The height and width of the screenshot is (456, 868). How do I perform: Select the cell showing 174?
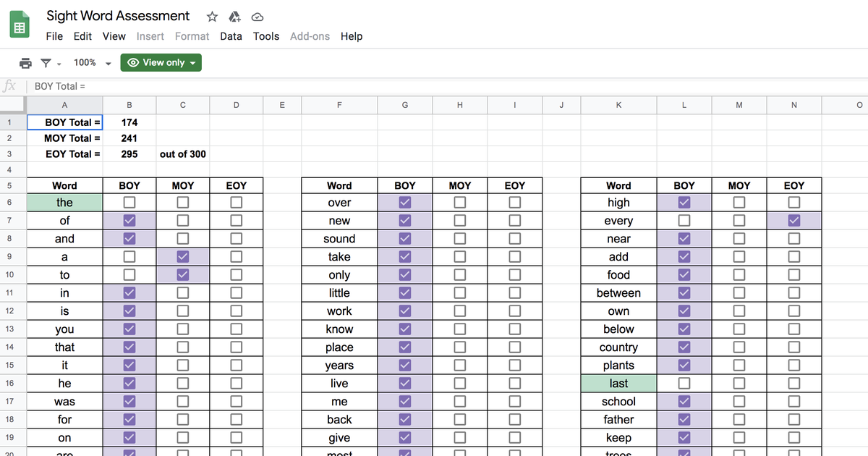129,122
